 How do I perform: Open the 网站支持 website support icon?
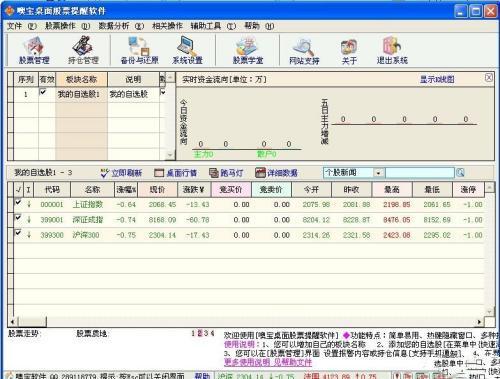coord(304,51)
